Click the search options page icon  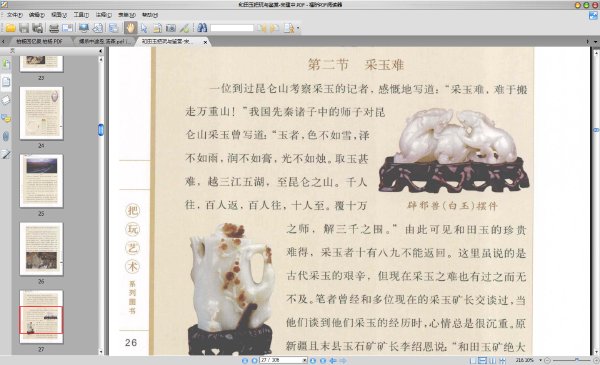[289, 28]
